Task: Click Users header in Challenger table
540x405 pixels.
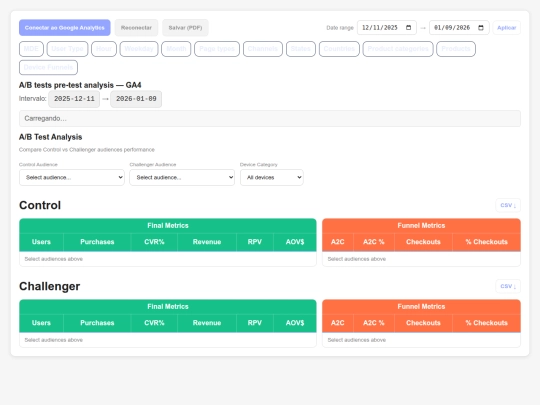Action: (x=41, y=323)
